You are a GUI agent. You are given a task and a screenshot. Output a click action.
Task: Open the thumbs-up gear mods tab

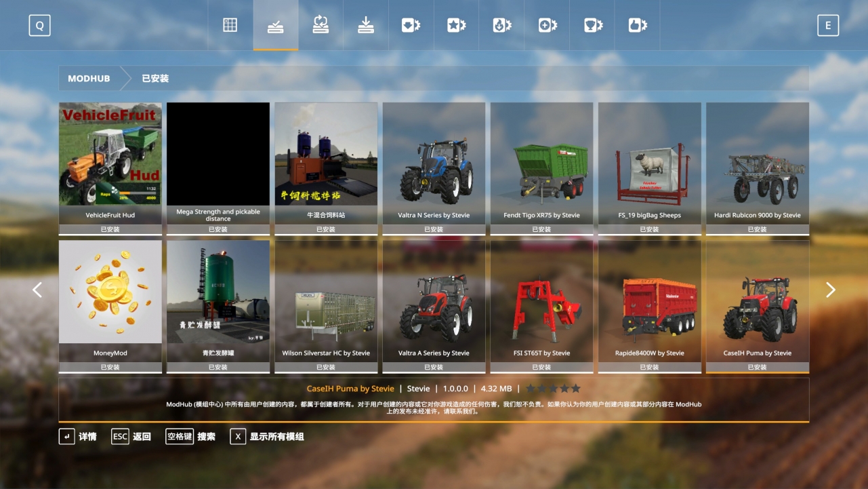(638, 26)
